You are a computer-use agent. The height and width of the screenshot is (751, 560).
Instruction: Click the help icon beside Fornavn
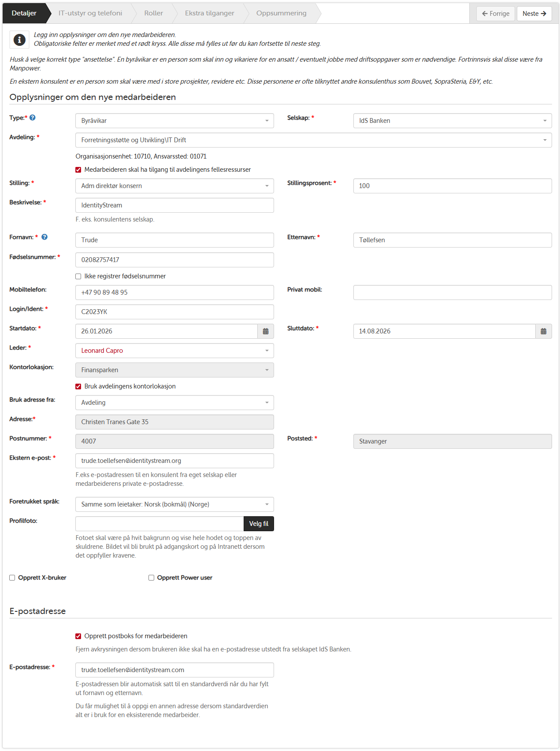pos(45,237)
